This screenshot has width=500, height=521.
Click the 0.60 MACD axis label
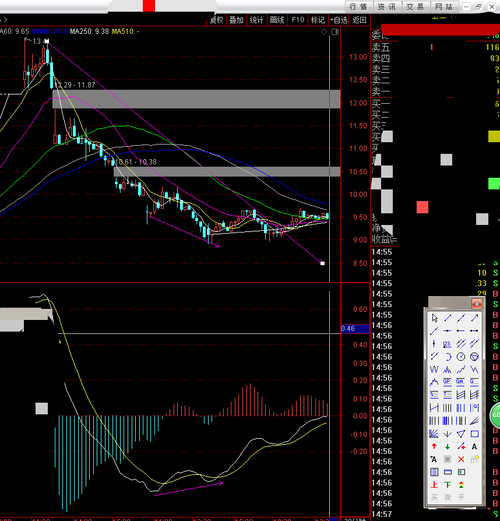tap(360, 309)
